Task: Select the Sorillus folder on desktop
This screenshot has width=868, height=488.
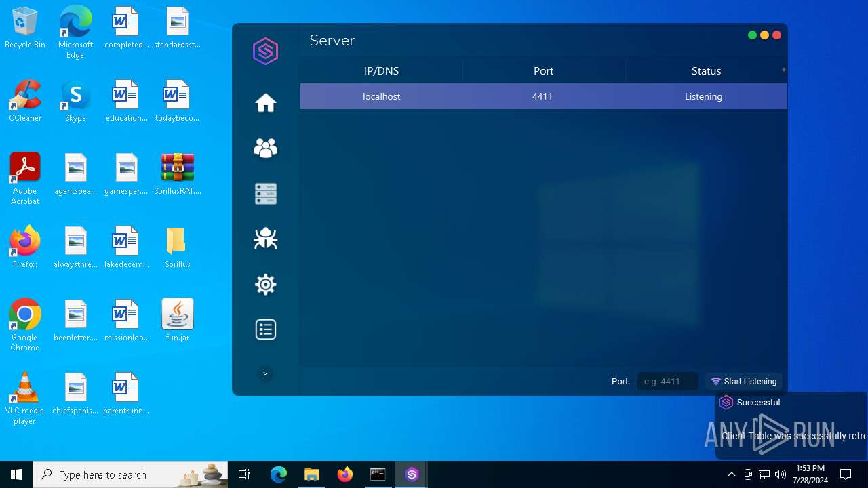Action: click(178, 247)
